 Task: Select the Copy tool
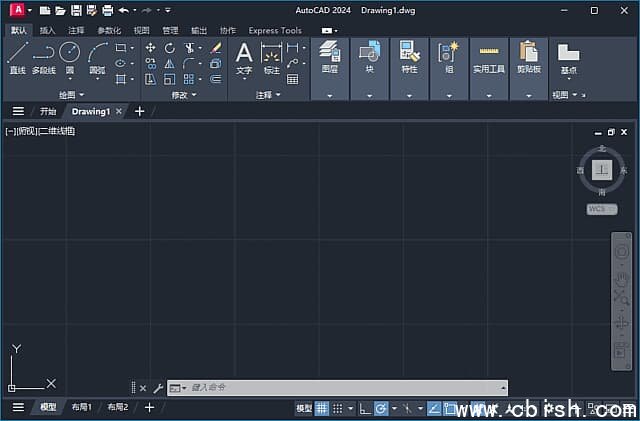[x=150, y=63]
